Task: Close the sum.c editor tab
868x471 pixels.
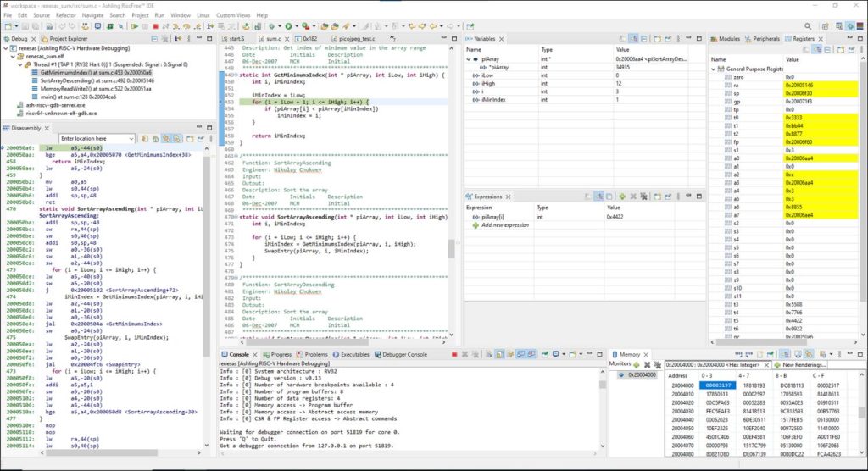Action: [x=287, y=39]
